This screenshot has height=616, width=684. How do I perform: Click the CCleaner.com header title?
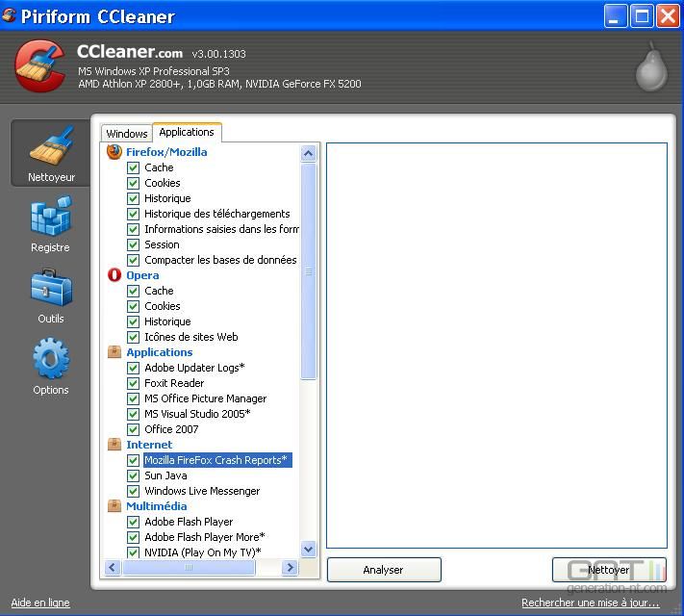tap(130, 52)
